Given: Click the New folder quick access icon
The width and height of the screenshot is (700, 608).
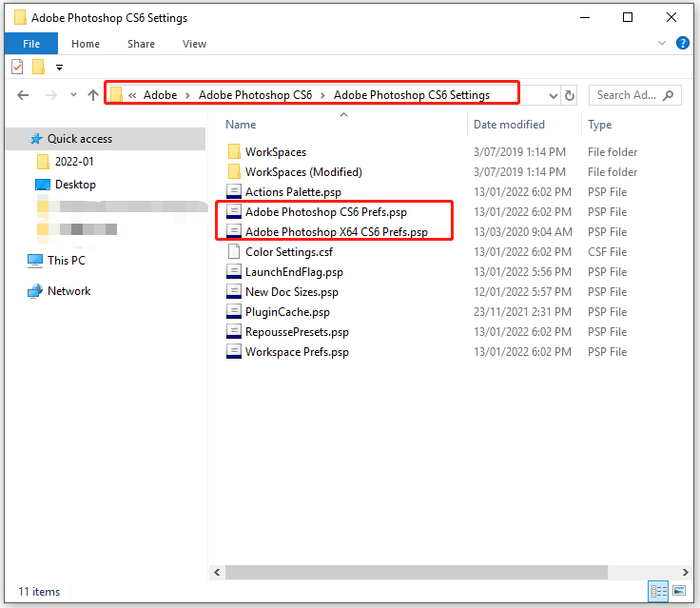Looking at the screenshot, I should (x=38, y=67).
